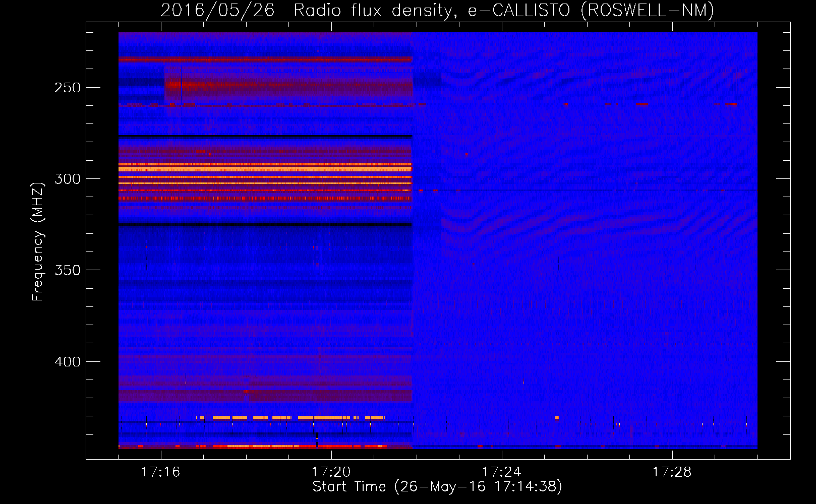Click the 'Frequency (MHZ)' axis title
The width and height of the screenshot is (816, 504).
38,241
